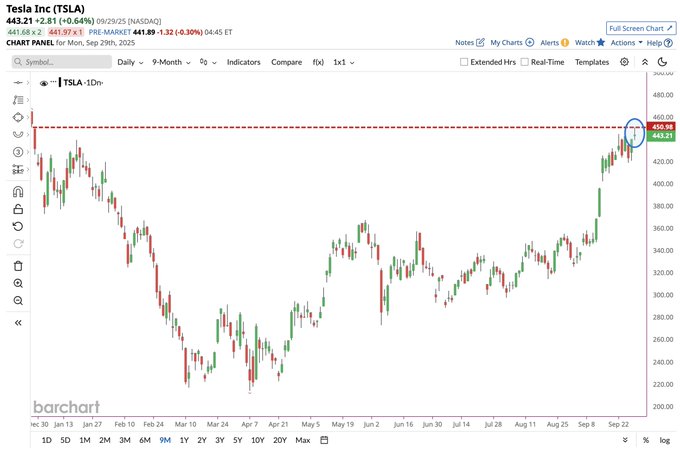Click the undo arrow icon
The width and height of the screenshot is (680, 451).
tap(18, 226)
